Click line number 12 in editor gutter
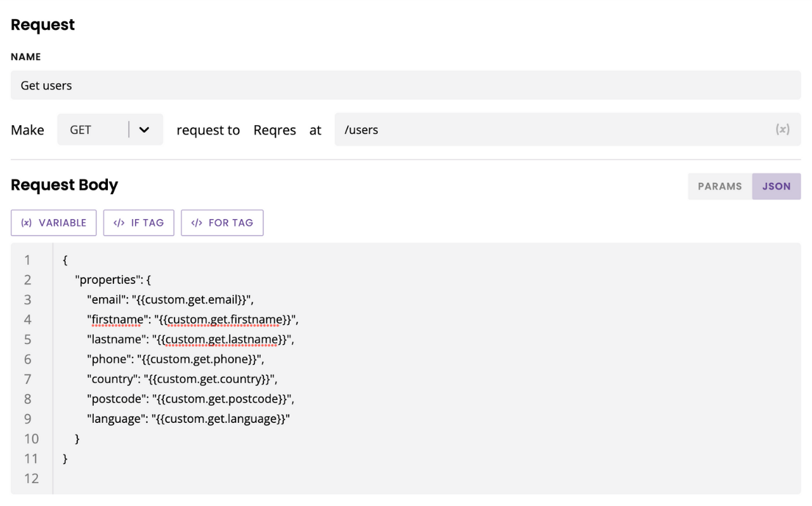Viewport: 812px width, 506px height. [31, 478]
